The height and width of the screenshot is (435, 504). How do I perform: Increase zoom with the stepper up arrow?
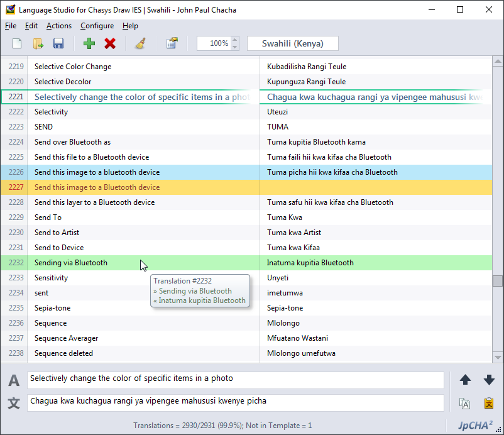pyautogui.click(x=235, y=40)
